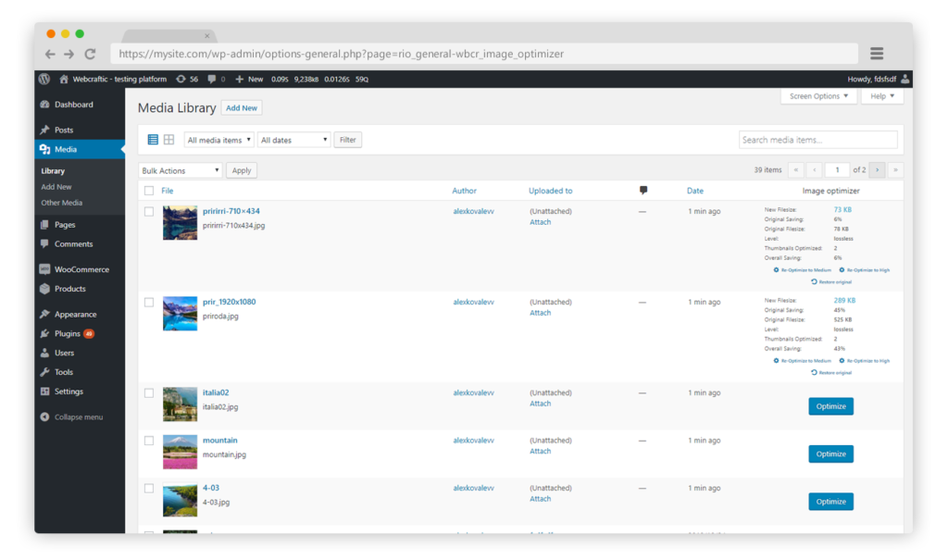Toggle the select-all checkbox in header
This screenshot has height=560, width=948.
point(149,191)
